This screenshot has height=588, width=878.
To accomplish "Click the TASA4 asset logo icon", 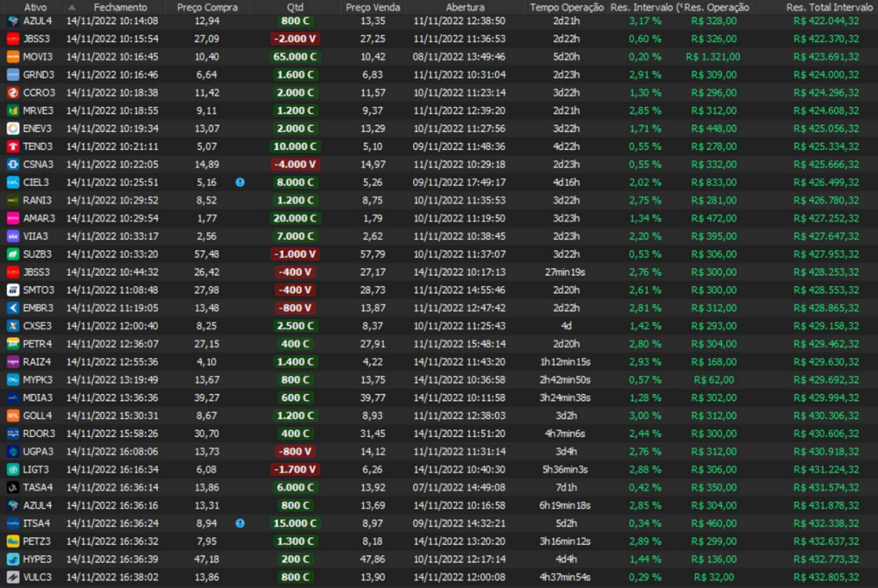I will coord(13,487).
